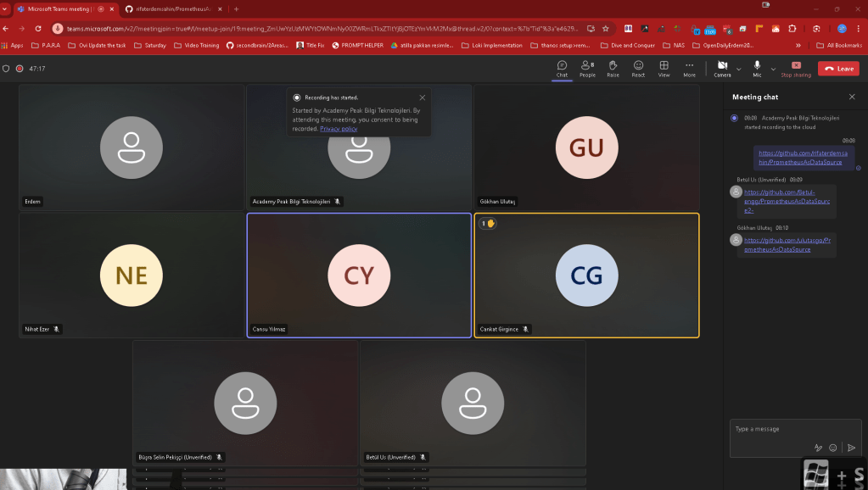Turn on the Camera
The width and height of the screenshot is (868, 490).
point(722,69)
